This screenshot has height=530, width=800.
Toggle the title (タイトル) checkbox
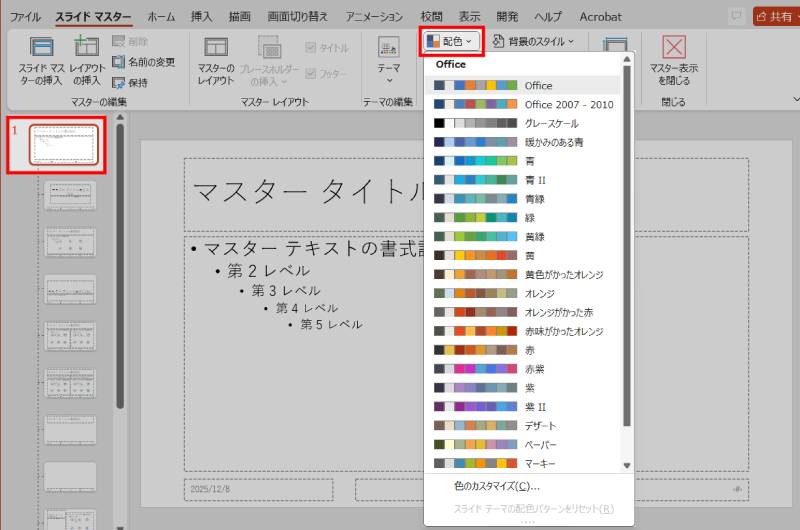[310, 47]
